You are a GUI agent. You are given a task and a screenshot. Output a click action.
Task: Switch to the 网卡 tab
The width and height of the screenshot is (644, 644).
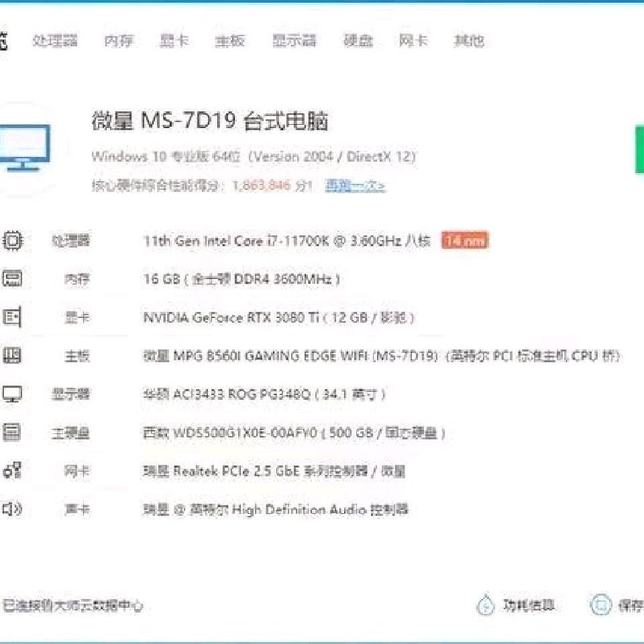click(x=413, y=41)
